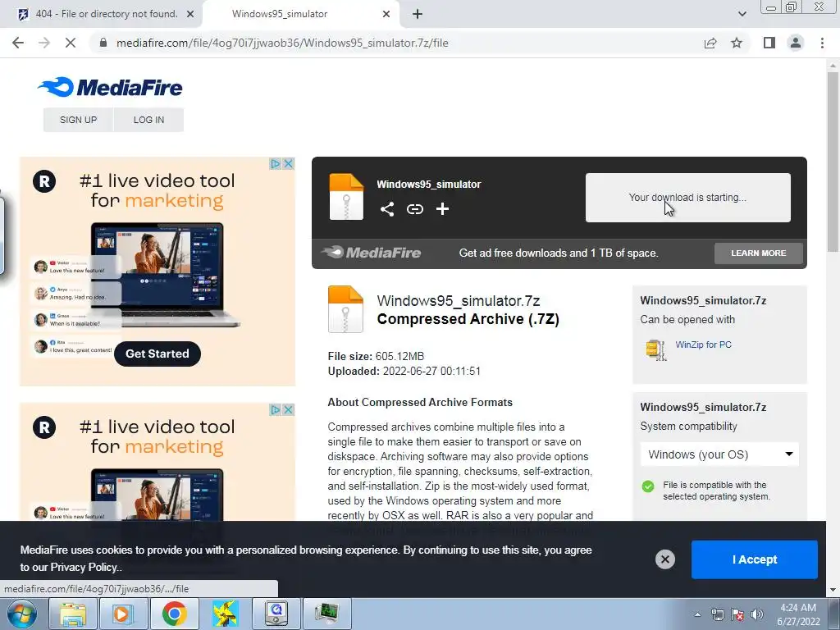Open WinZip for PC link
Image resolution: width=840 pixels, height=630 pixels.
coord(703,345)
